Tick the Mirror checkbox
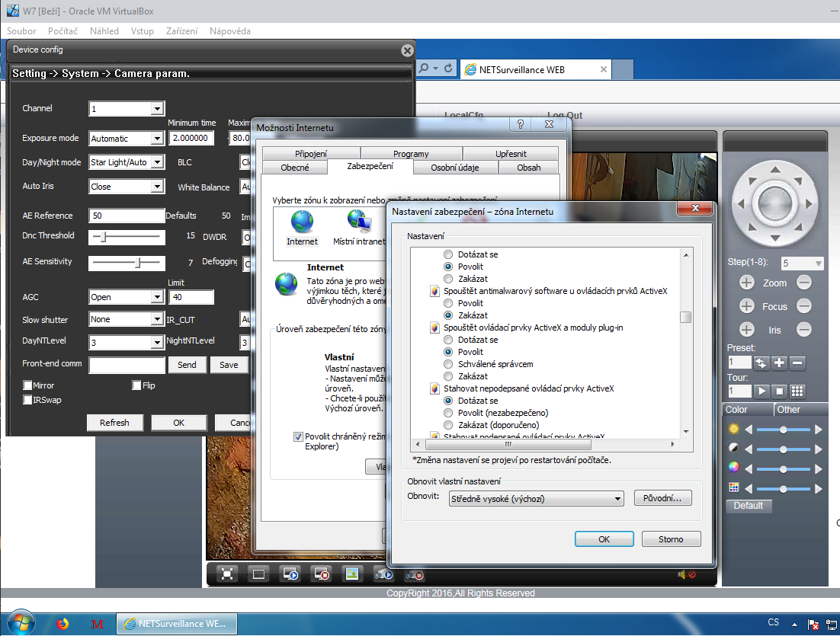 [x=27, y=385]
